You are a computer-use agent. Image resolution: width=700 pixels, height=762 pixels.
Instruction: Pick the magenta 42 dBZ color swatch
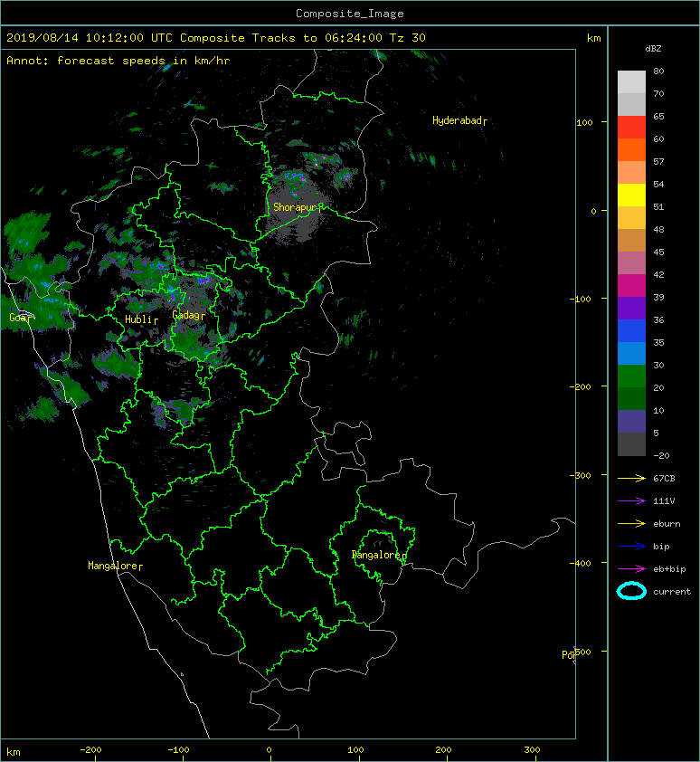tap(631, 286)
